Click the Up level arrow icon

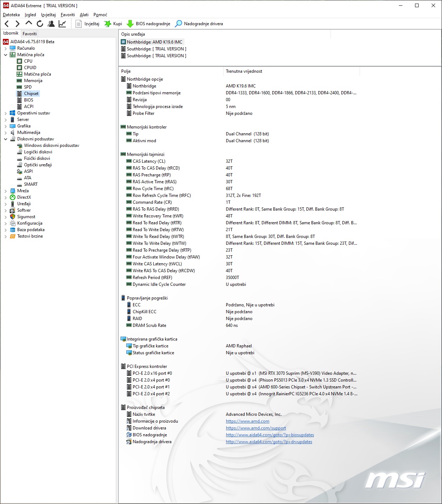coord(29,23)
